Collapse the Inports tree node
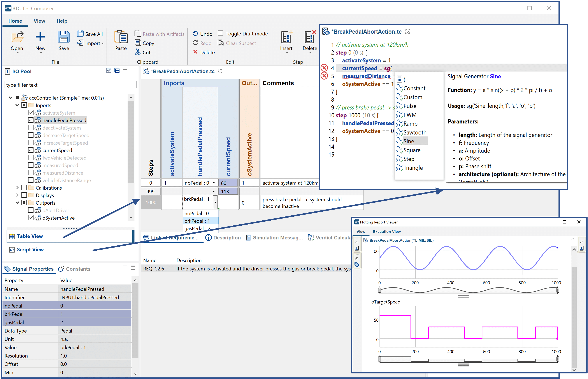This screenshot has height=379, width=588. [17, 105]
